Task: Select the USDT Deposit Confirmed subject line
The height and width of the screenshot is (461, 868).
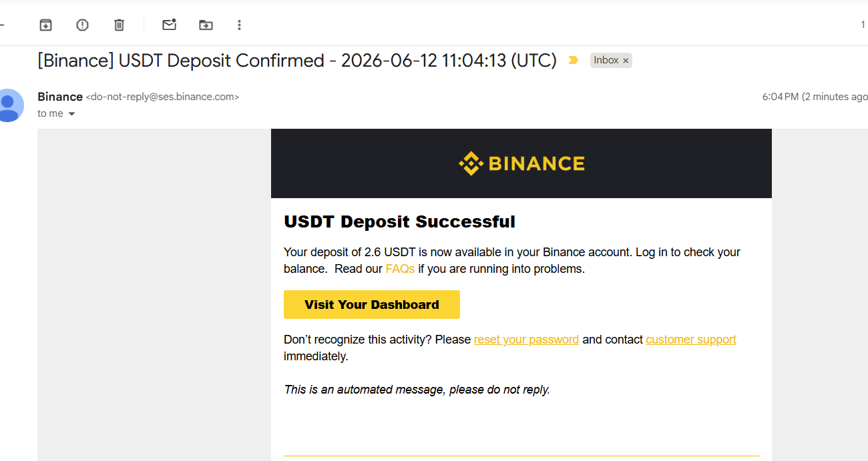Action: (x=297, y=61)
